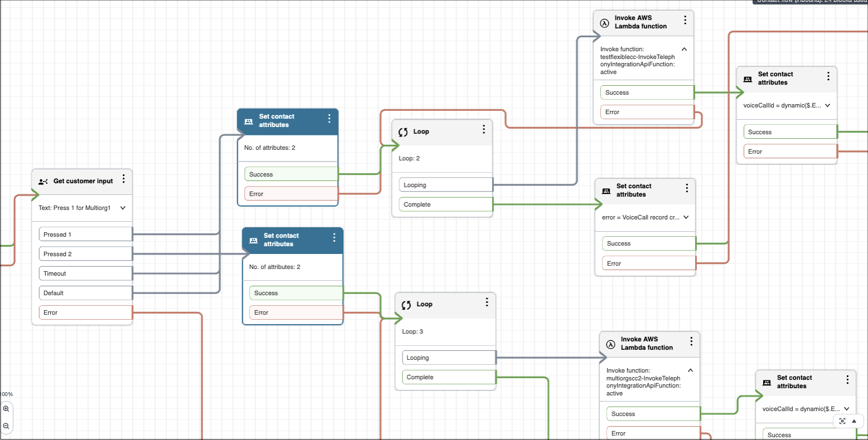Click the 'Loop: 3' text
868x440 pixels.
click(x=413, y=331)
